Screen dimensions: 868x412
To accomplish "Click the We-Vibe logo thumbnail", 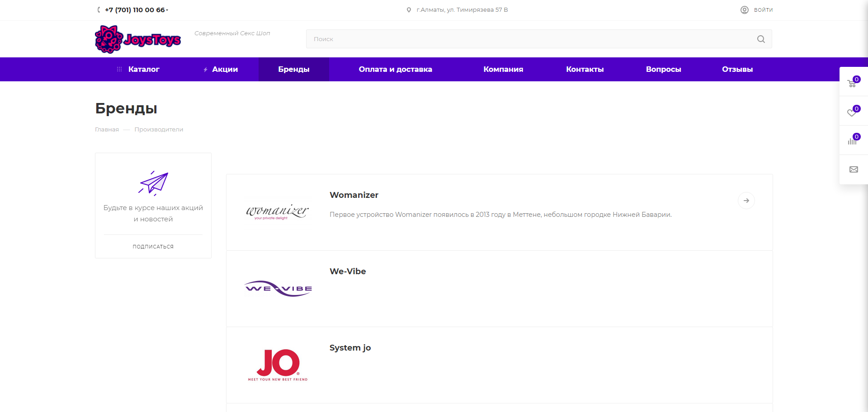I will (x=278, y=288).
